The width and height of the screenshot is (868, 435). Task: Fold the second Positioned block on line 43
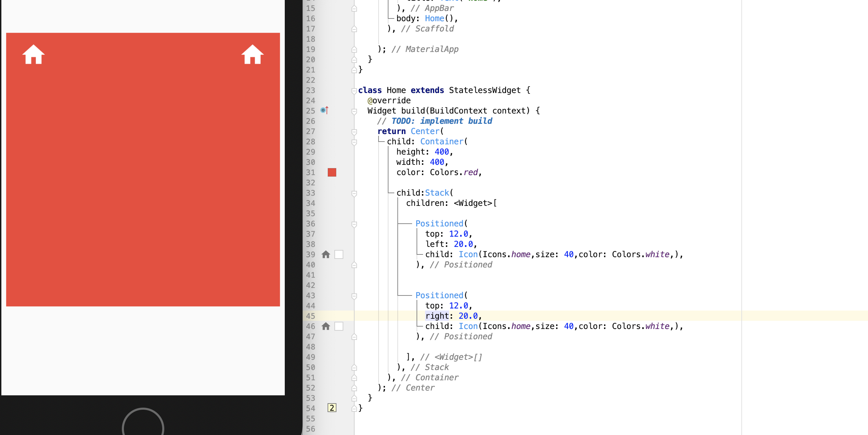354,296
